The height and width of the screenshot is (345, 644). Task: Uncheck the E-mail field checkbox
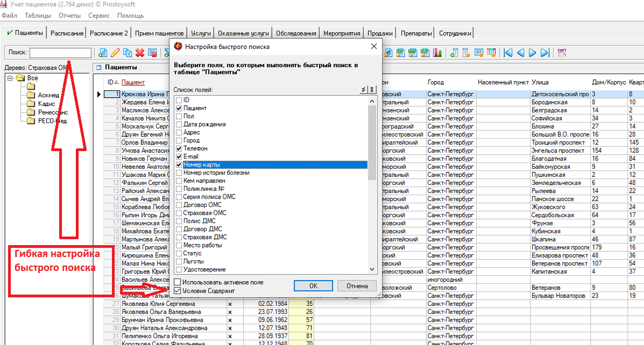179,156
